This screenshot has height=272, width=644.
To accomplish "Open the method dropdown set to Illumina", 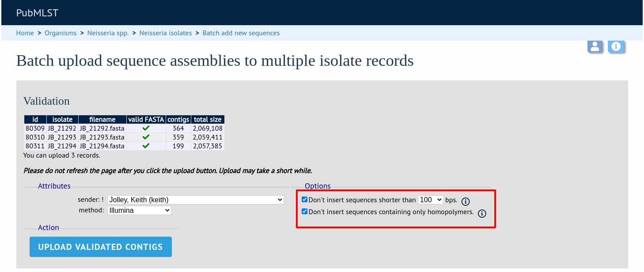I will pyautogui.click(x=139, y=210).
